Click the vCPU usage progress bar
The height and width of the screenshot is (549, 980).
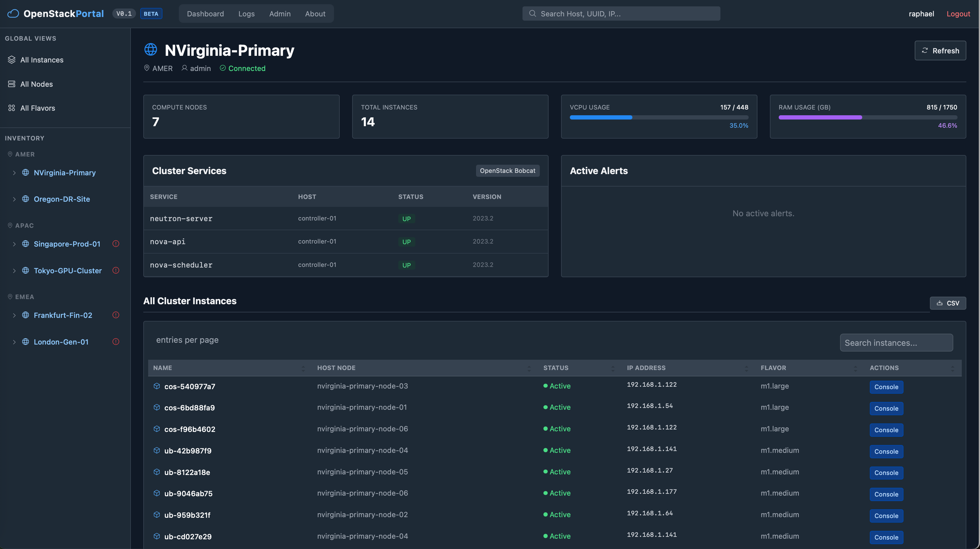(659, 117)
